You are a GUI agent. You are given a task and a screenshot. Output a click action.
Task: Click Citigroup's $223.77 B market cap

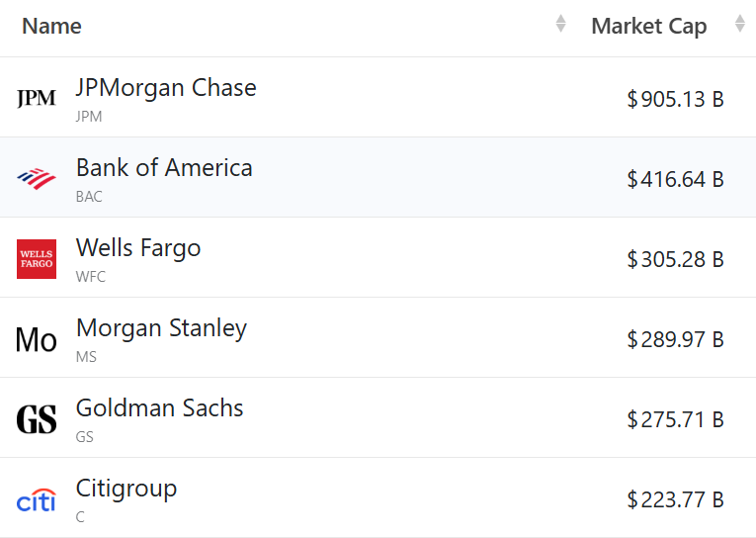(675, 499)
